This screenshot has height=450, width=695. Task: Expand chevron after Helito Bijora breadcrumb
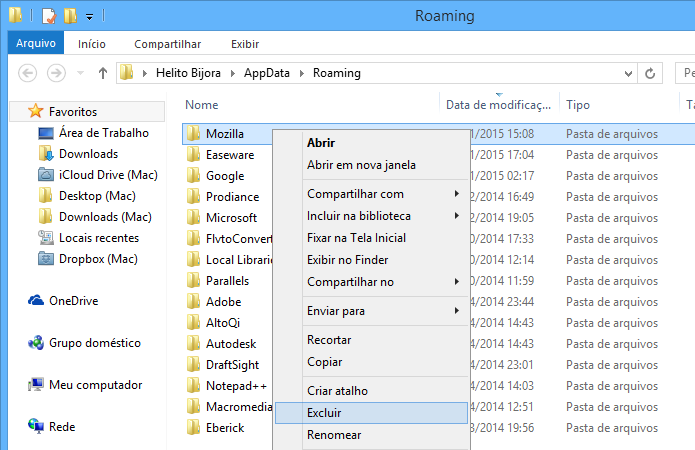pyautogui.click(x=232, y=73)
